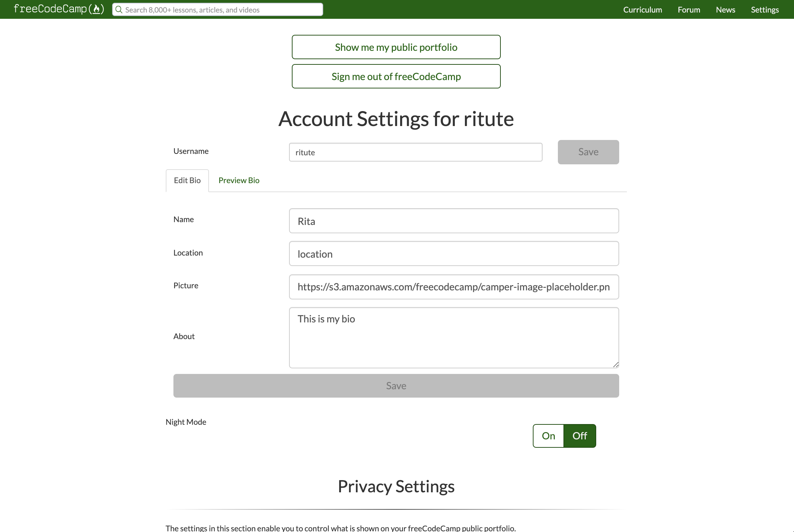The image size is (794, 532).
Task: Go to the News page
Action: (x=725, y=10)
